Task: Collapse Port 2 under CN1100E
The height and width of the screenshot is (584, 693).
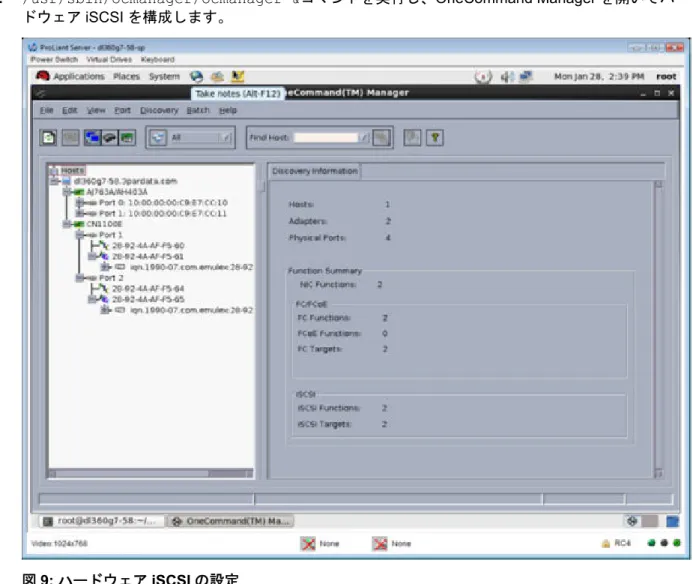Action: pyautogui.click(x=80, y=278)
